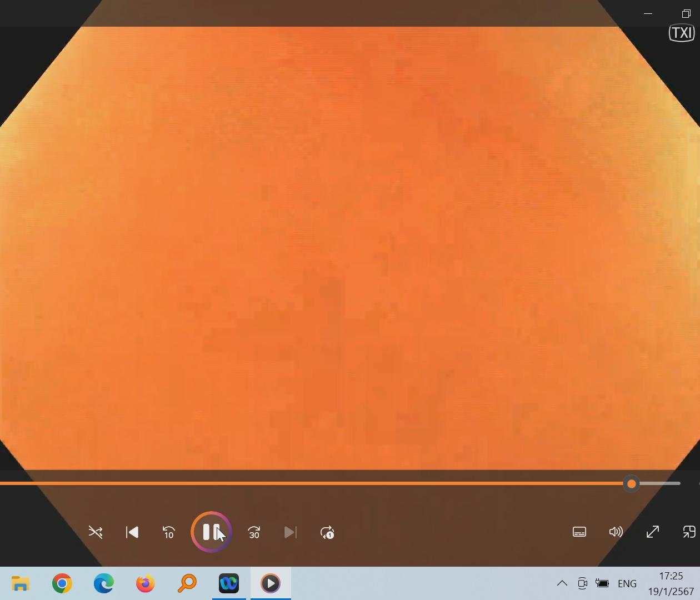Viewport: 700px width, 600px height.
Task: Check battery status icon
Action: [x=602, y=583]
